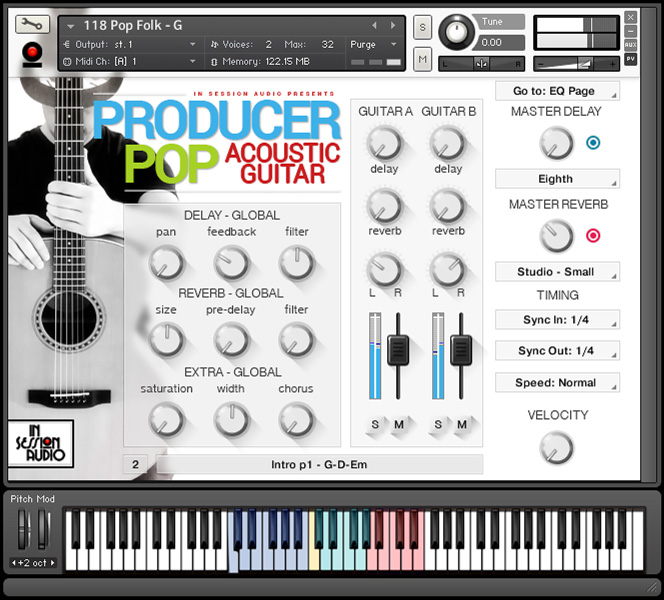The height and width of the screenshot is (600, 664).
Task: Minimize the instrument with the minus button
Action: [x=631, y=31]
